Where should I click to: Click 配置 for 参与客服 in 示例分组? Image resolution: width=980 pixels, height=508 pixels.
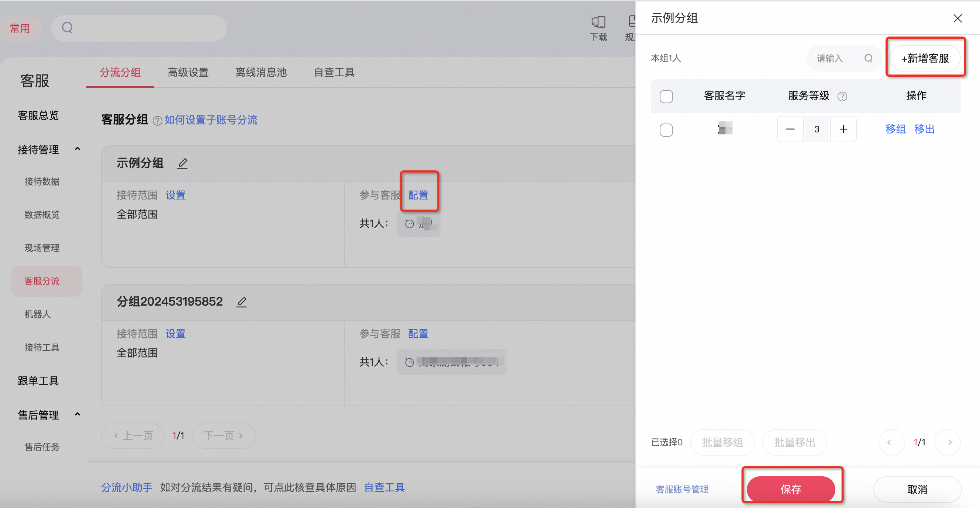418,195
